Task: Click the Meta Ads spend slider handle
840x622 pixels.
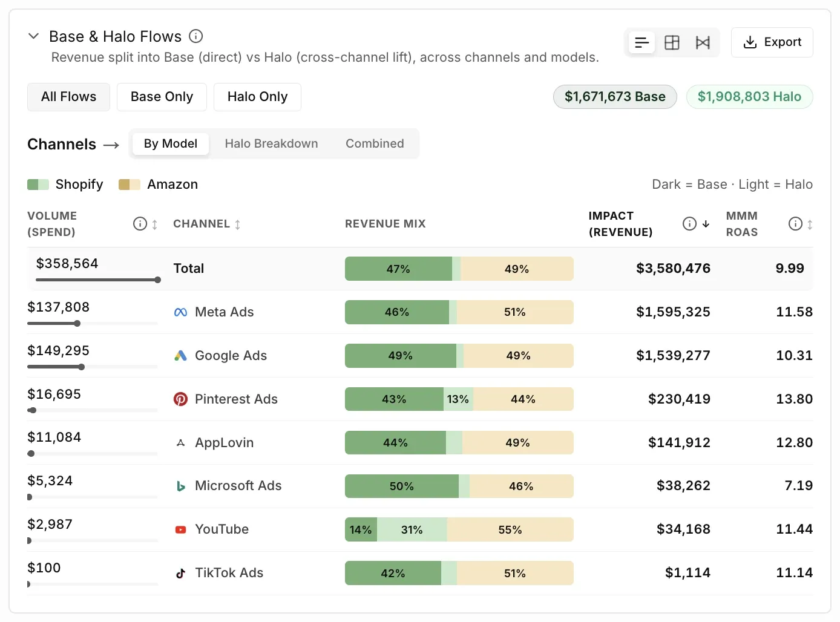Action: click(77, 324)
